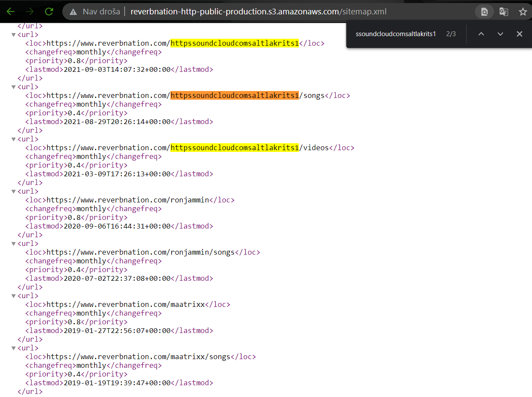
Task: Bookmark this page with the star icon
Action: 523,12
